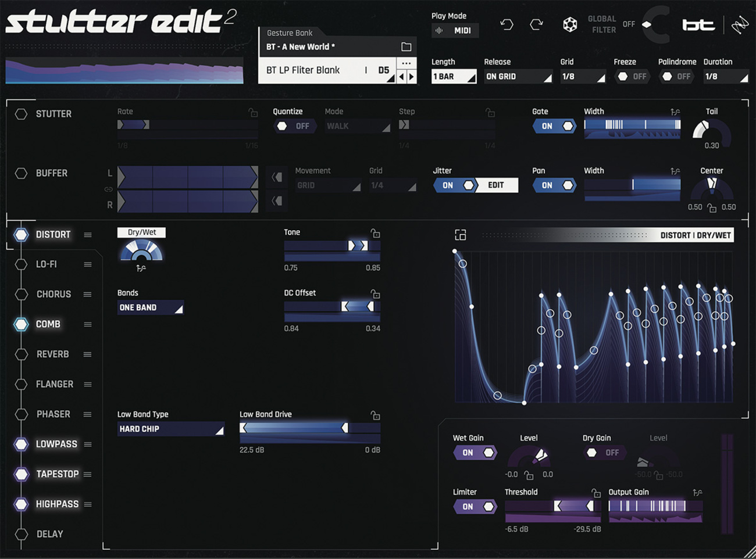Toggle the Limiter switch
The height and width of the screenshot is (559, 756).
coord(475,507)
